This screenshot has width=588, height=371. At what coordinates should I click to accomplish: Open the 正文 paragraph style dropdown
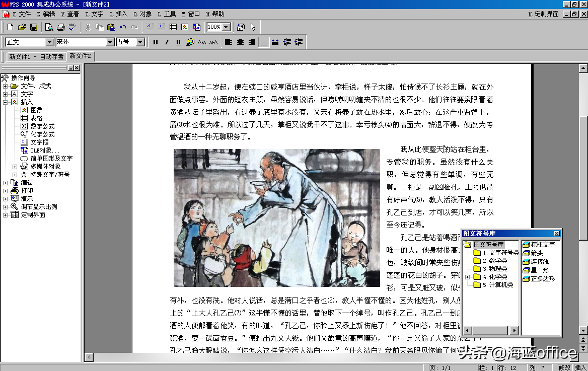pos(49,42)
